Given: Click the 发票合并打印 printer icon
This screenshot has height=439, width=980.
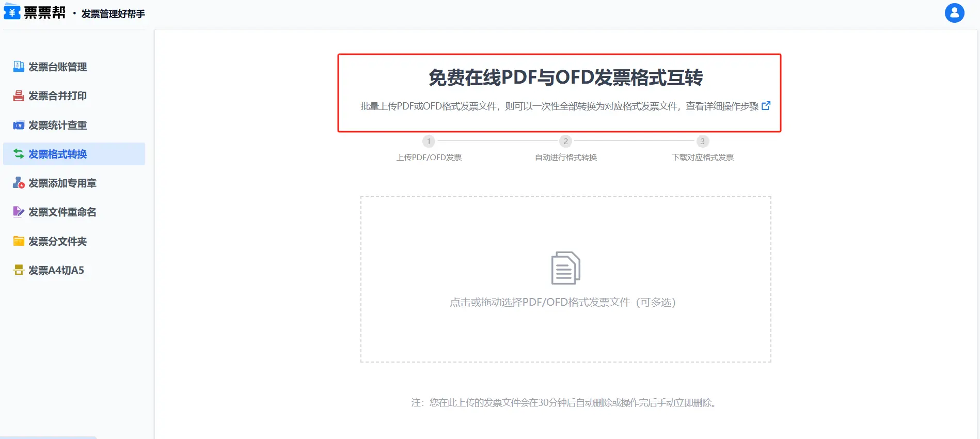Looking at the screenshot, I should [19, 96].
